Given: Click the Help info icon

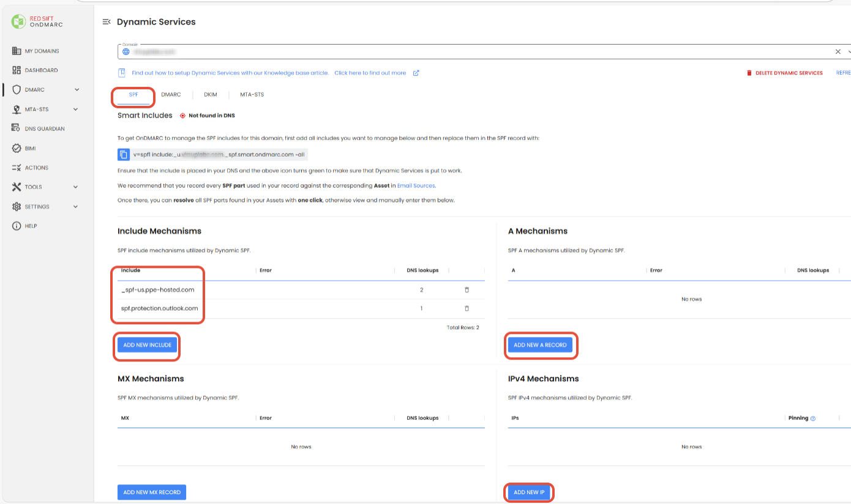Looking at the screenshot, I should (x=17, y=226).
